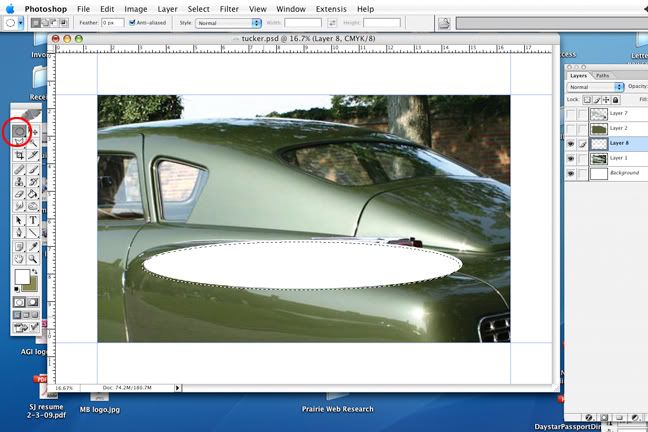
Task: Select the Hand tool
Action: point(19,258)
